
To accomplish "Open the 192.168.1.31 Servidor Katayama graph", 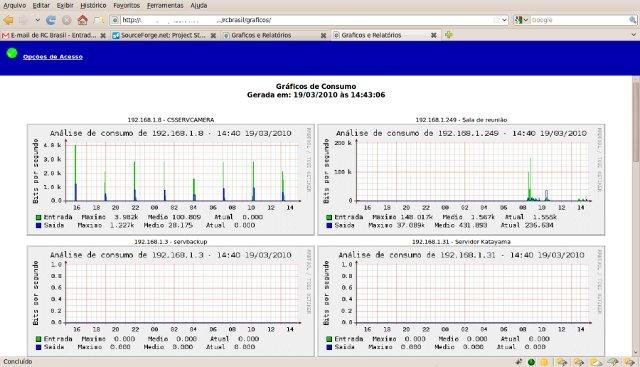I will tap(461, 301).
